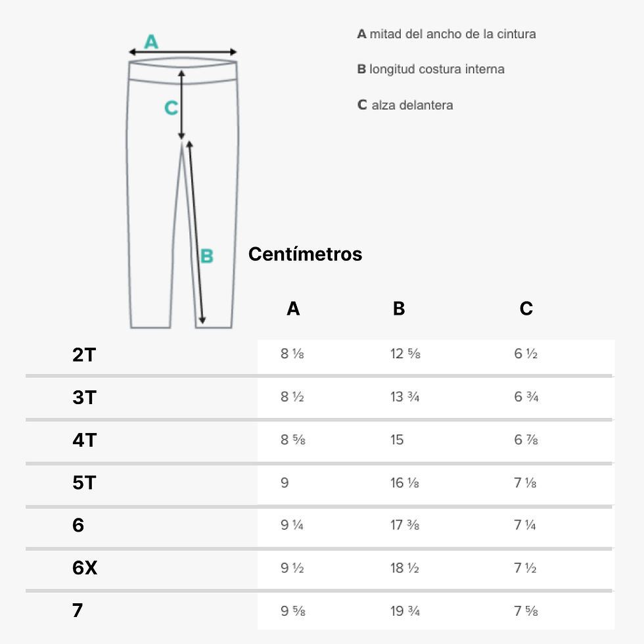
Task: Click the teal letter A on the pants diagram
Action: pyautogui.click(x=151, y=41)
